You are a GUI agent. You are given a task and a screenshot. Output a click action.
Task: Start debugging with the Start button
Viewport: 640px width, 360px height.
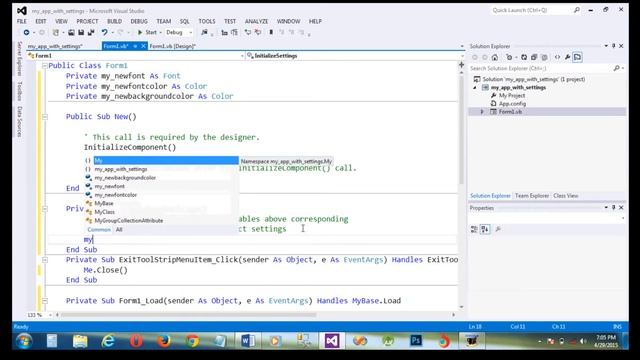click(147, 32)
